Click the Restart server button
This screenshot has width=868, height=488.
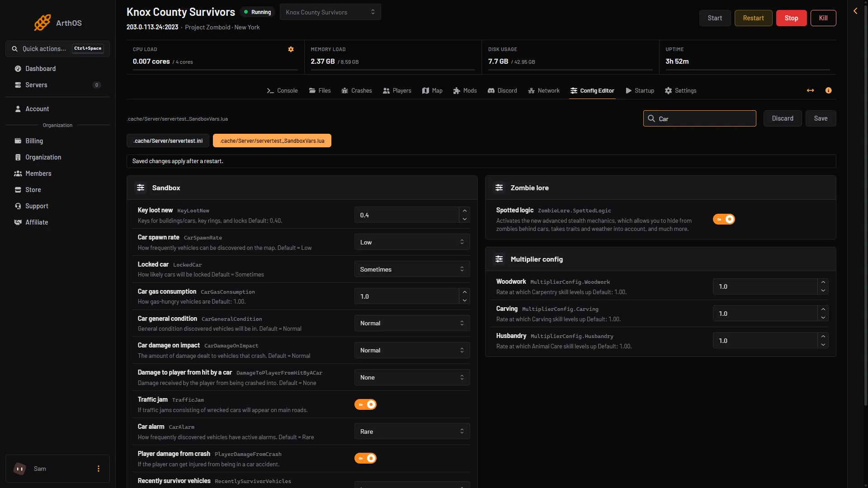[x=753, y=18]
